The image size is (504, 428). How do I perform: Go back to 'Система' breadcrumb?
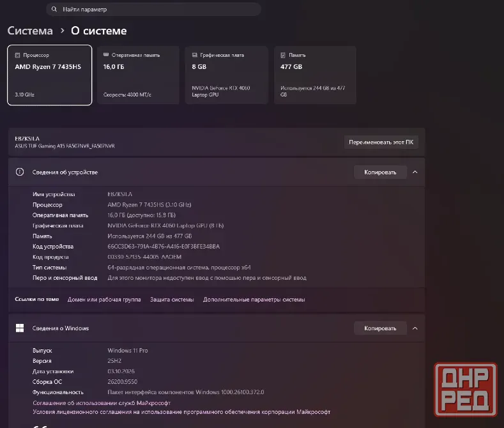[30, 31]
